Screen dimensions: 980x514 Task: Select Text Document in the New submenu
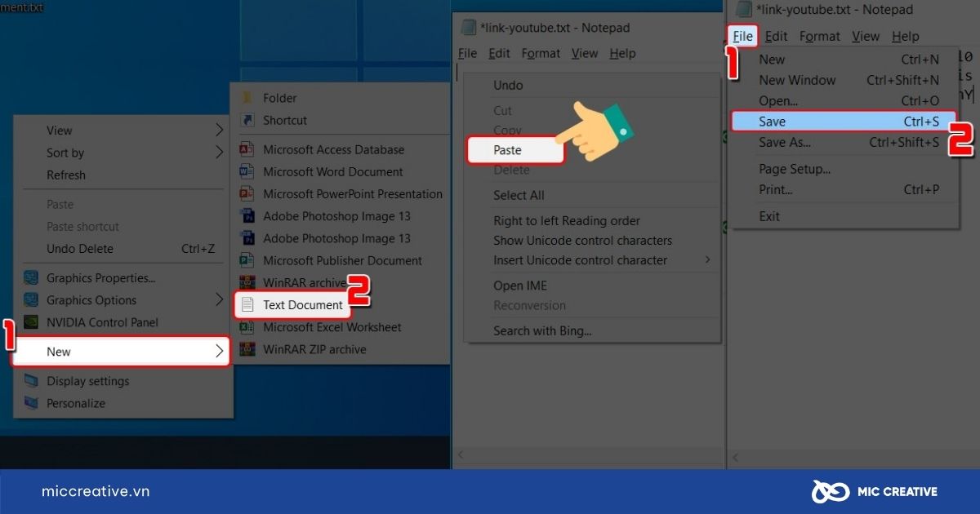pos(302,304)
